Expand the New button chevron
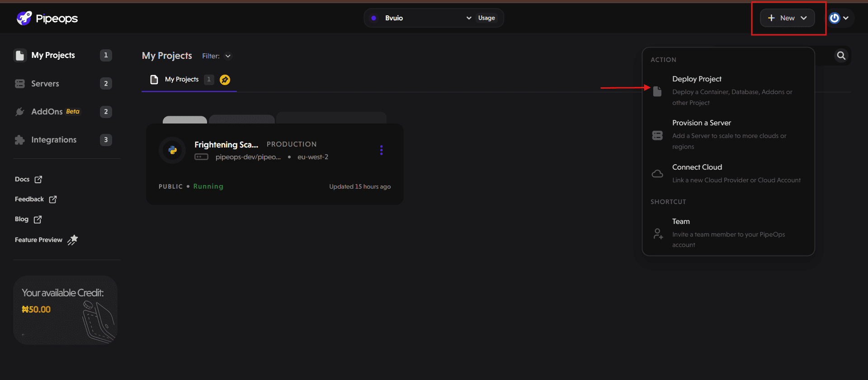 804,18
